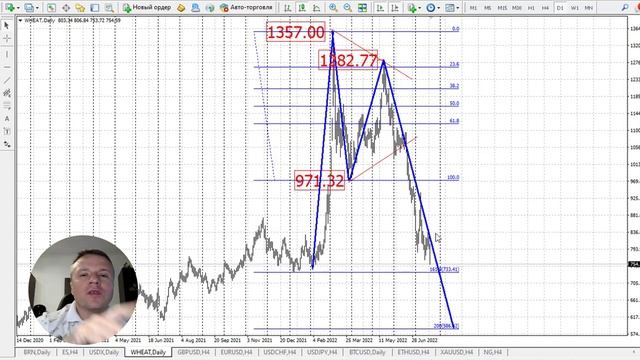Select the M30 timeframe
The height and width of the screenshot is (360, 640).
coord(517,8)
